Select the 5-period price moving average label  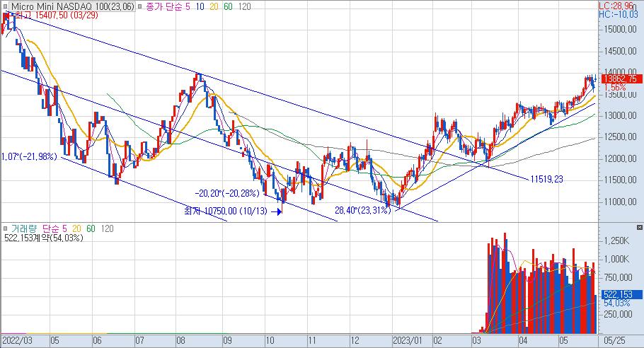pyautogui.click(x=188, y=6)
